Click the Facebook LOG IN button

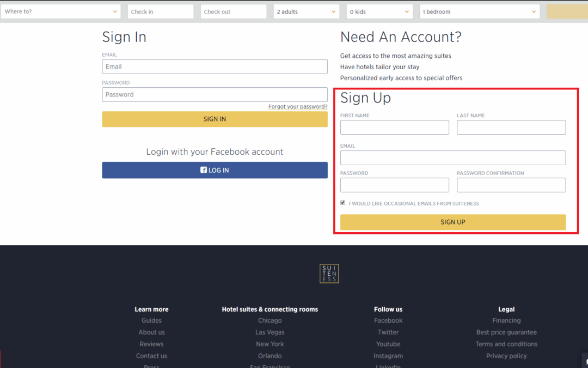click(x=215, y=170)
